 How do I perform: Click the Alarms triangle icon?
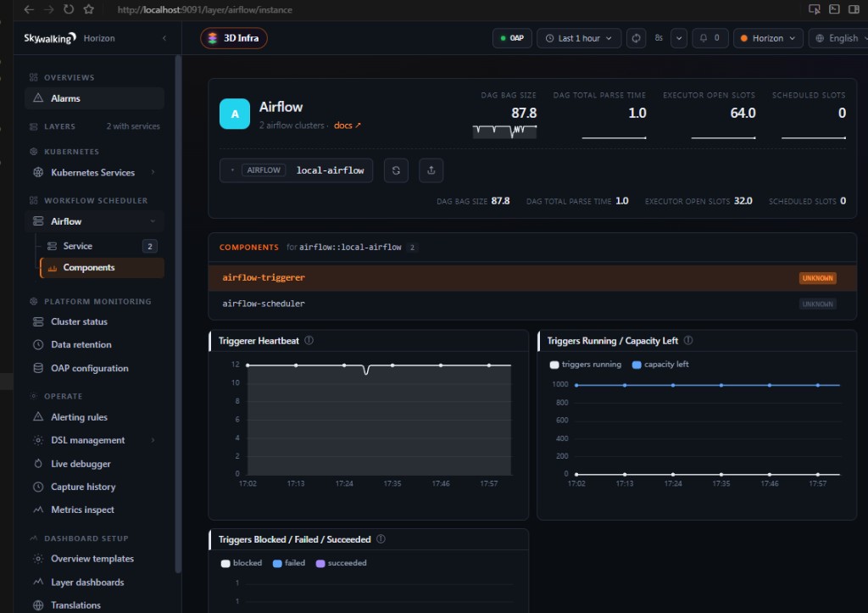(x=38, y=98)
